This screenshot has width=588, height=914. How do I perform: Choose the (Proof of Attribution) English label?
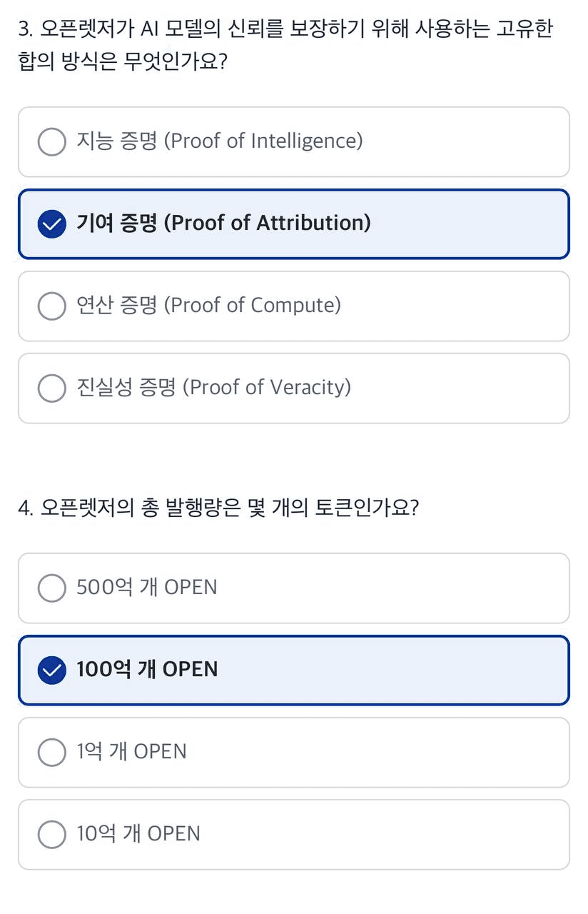click(x=268, y=224)
